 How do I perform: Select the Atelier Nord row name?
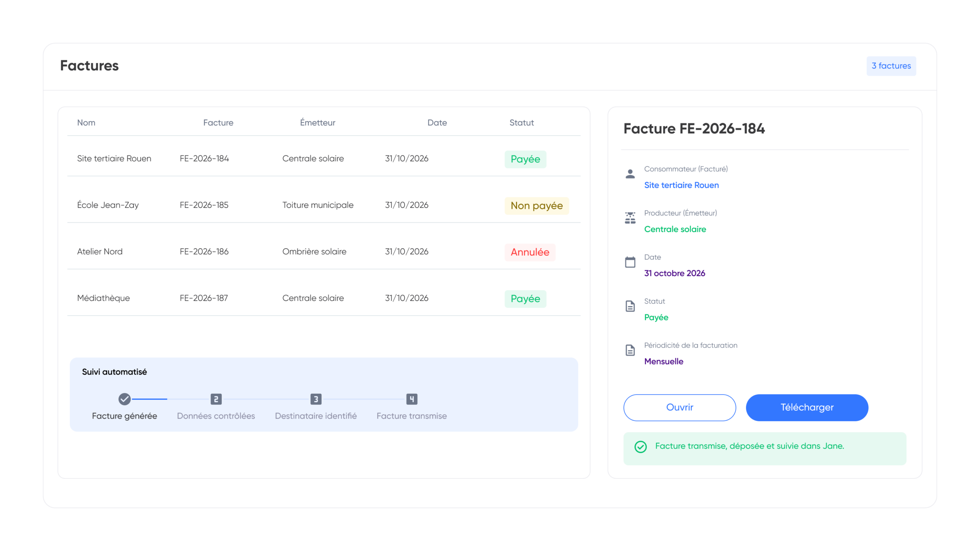click(100, 251)
